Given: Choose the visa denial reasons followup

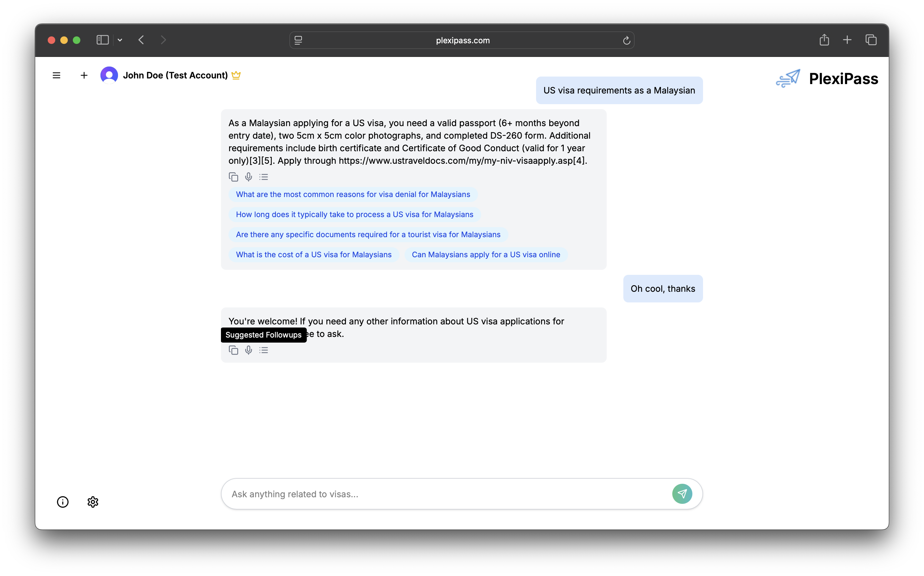Looking at the screenshot, I should [x=352, y=194].
